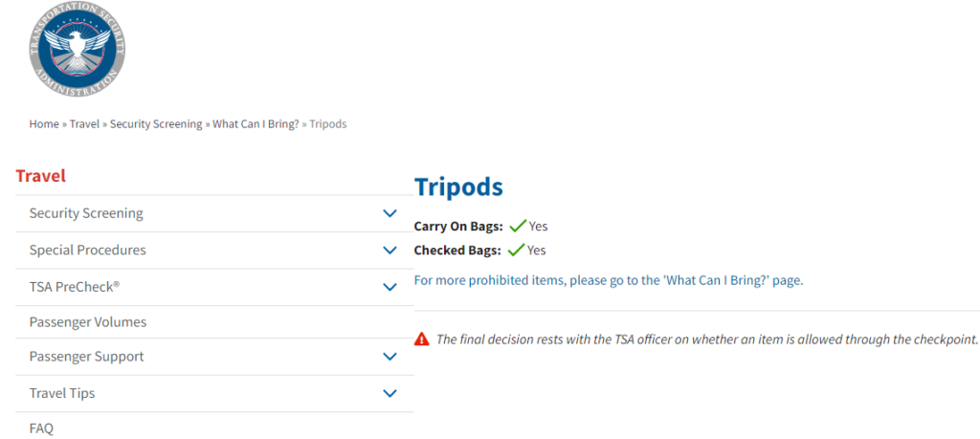Open the Travel breadcrumb link

84,123
